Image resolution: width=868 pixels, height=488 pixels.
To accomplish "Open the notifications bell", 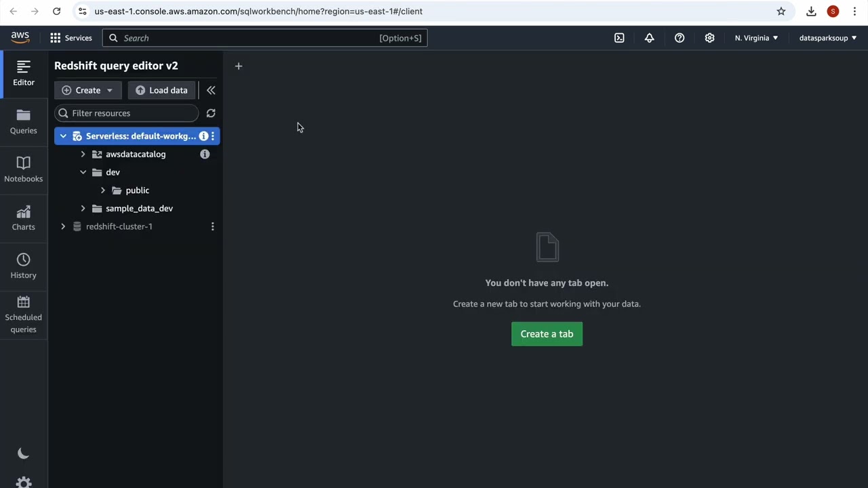I will point(649,38).
